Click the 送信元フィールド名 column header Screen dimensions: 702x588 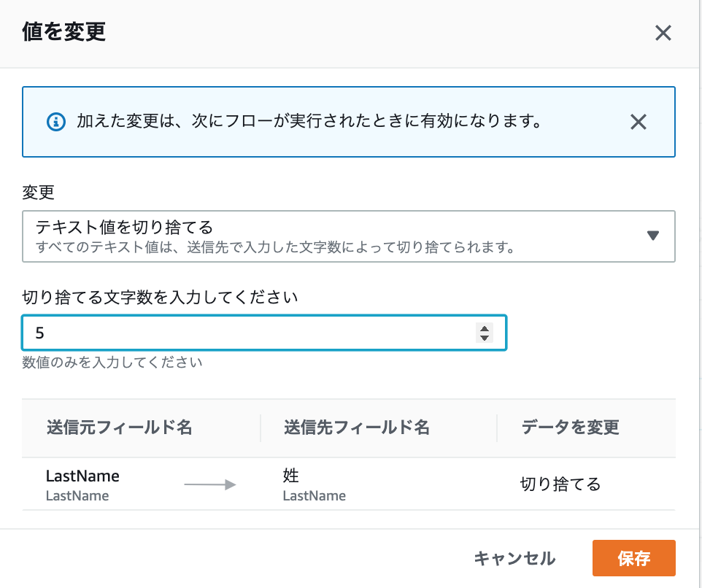point(119,428)
